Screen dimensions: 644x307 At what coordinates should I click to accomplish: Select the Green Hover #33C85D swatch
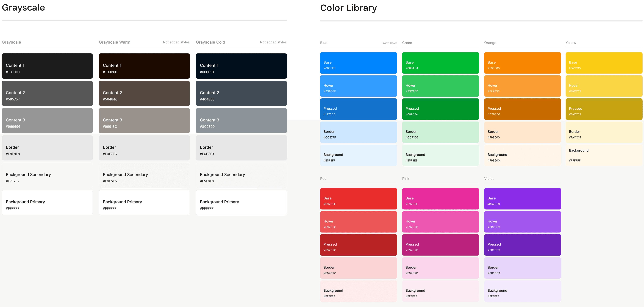pos(440,86)
